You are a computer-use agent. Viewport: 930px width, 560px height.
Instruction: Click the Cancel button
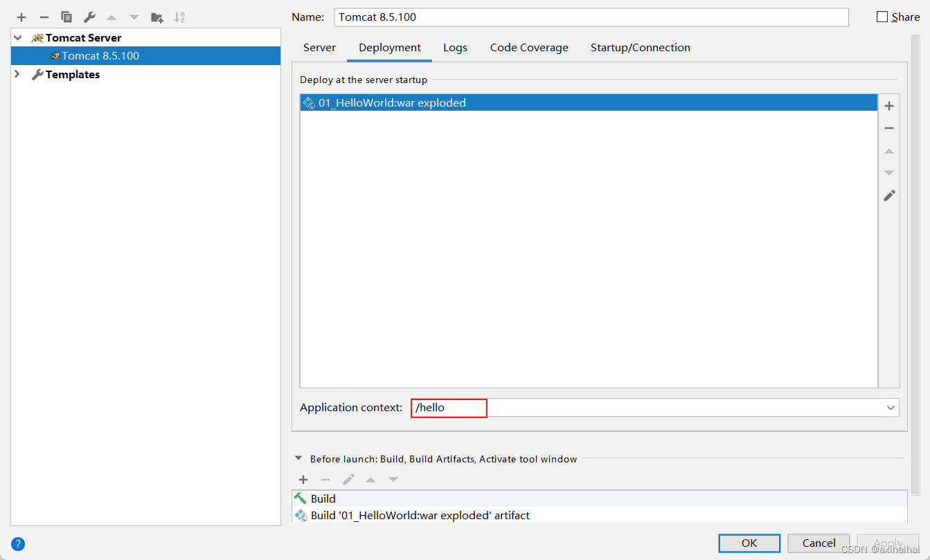coord(819,543)
